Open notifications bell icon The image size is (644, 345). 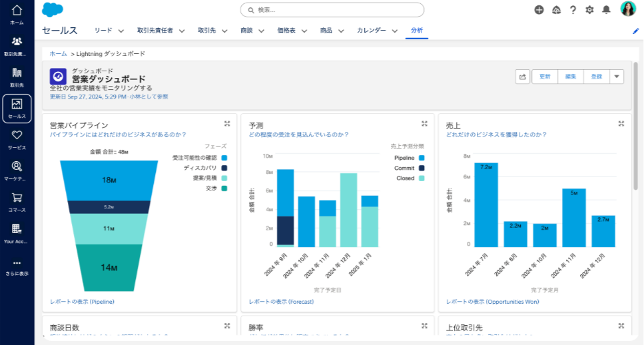606,9
